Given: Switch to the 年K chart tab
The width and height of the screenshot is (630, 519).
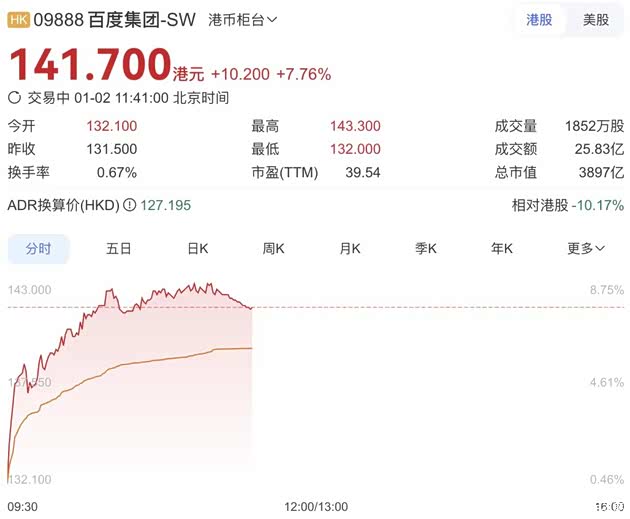Looking at the screenshot, I should pyautogui.click(x=502, y=249).
